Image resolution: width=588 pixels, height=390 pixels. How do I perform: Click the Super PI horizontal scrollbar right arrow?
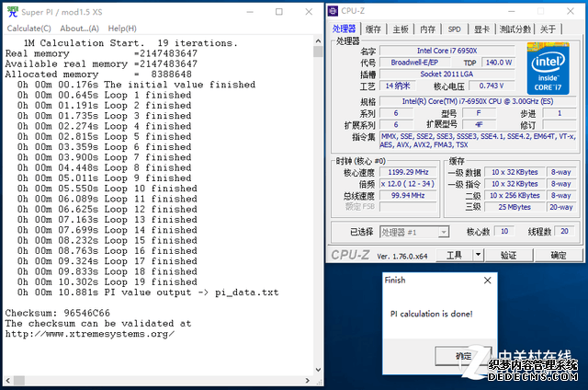pos(308,381)
